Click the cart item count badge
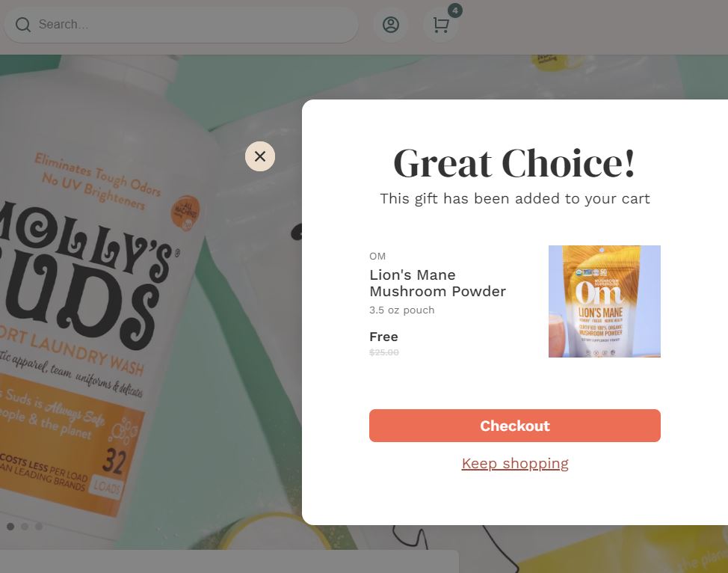Screen dimensions: 728x573 point(455,10)
